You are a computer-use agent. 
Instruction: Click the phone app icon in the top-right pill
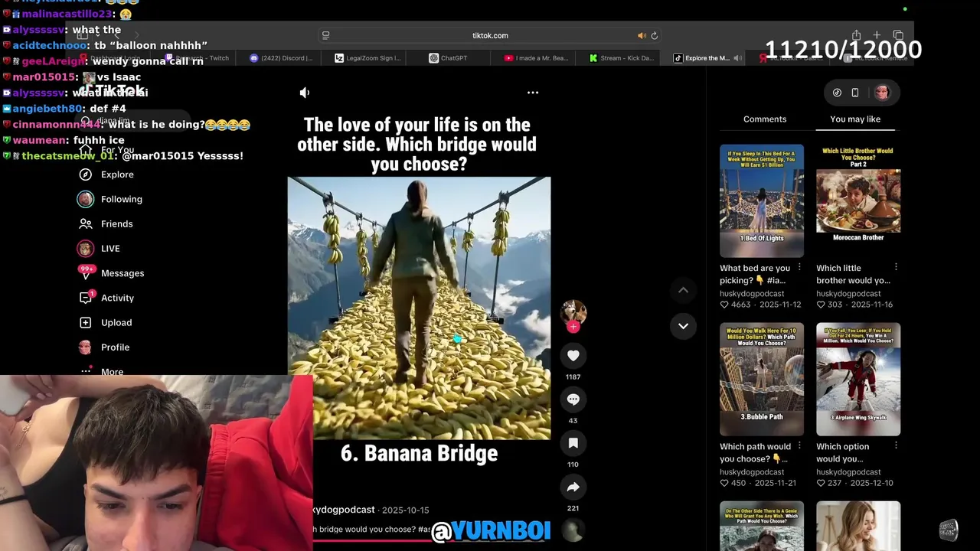pyautogui.click(x=855, y=93)
